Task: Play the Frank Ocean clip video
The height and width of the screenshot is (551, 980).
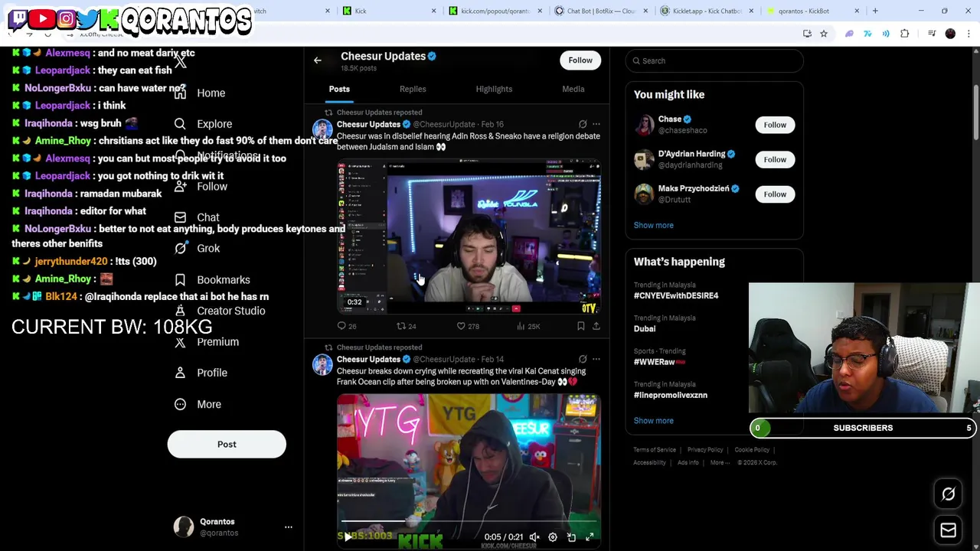Action: point(348,537)
